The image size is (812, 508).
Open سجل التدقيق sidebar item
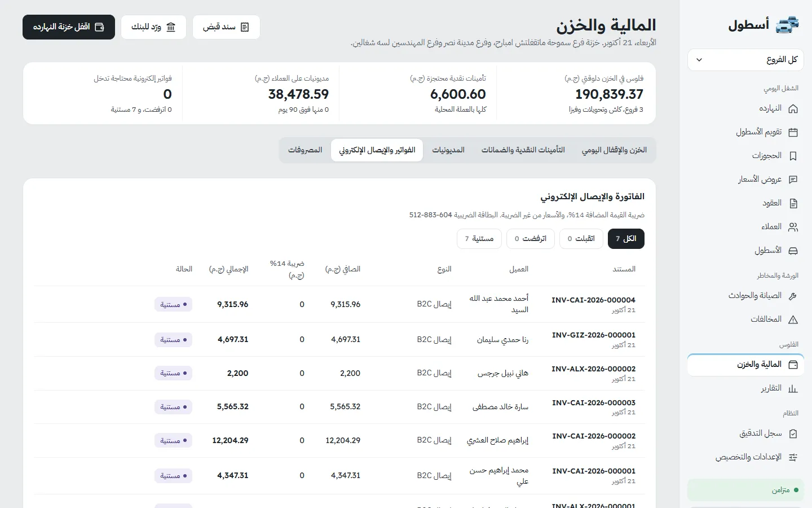pos(745,433)
